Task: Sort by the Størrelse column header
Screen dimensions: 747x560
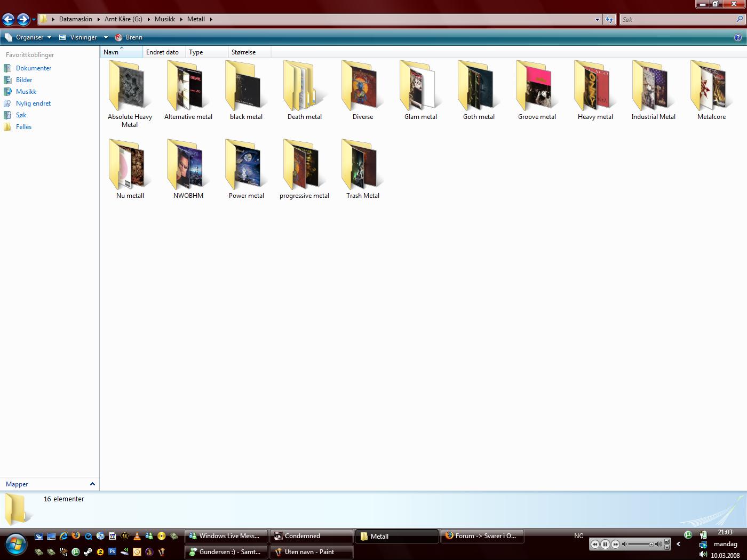Action: coord(250,52)
